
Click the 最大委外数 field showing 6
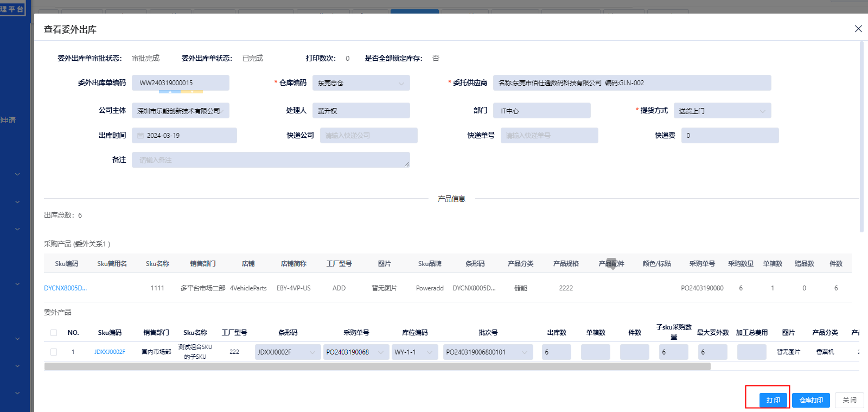coord(713,352)
